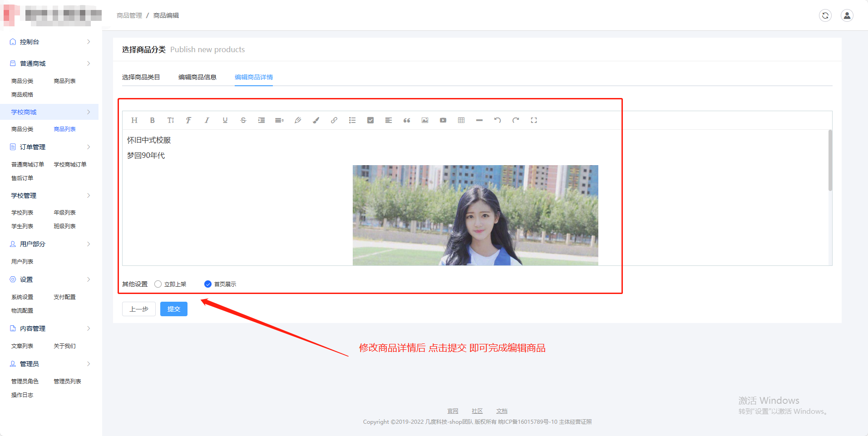868x436 pixels.
Task: Apply strikethrough formatting to text
Action: click(243, 120)
